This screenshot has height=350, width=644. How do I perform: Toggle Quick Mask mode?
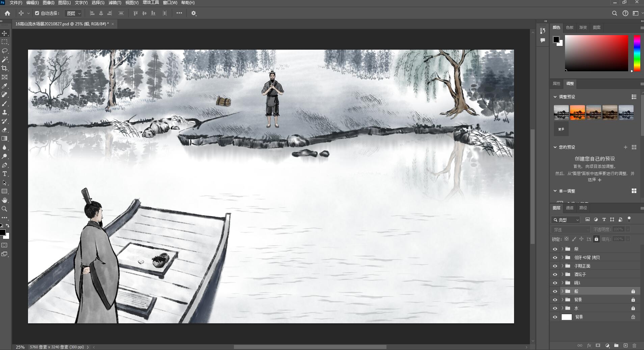point(5,245)
